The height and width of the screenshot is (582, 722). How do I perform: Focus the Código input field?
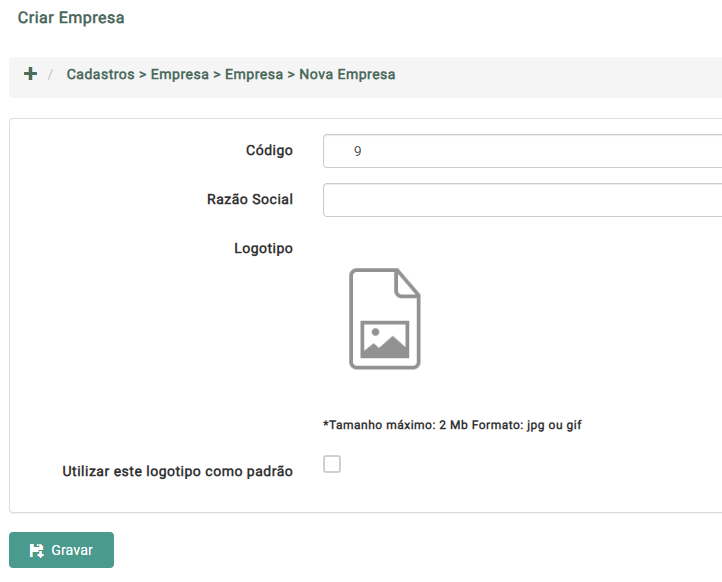[x=522, y=151]
